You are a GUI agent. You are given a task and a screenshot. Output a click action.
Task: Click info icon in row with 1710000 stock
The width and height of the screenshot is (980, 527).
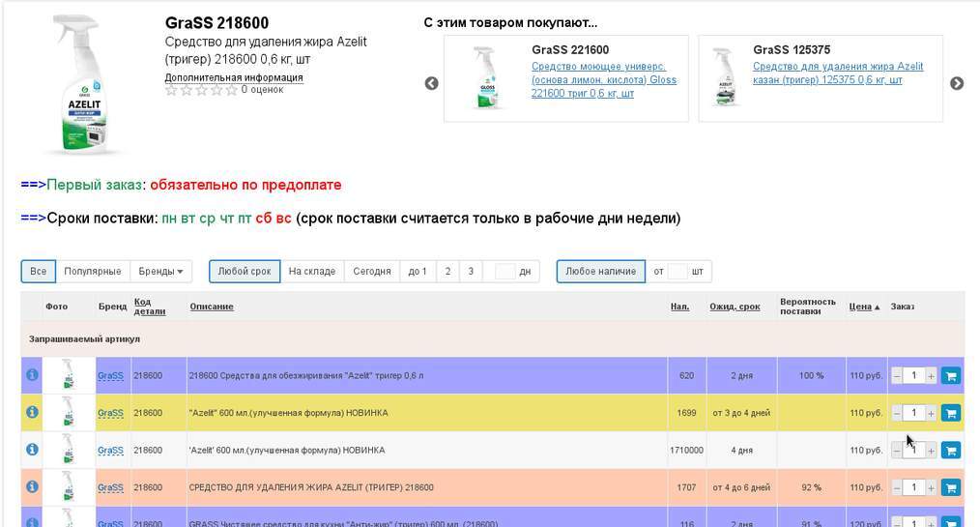[32, 450]
